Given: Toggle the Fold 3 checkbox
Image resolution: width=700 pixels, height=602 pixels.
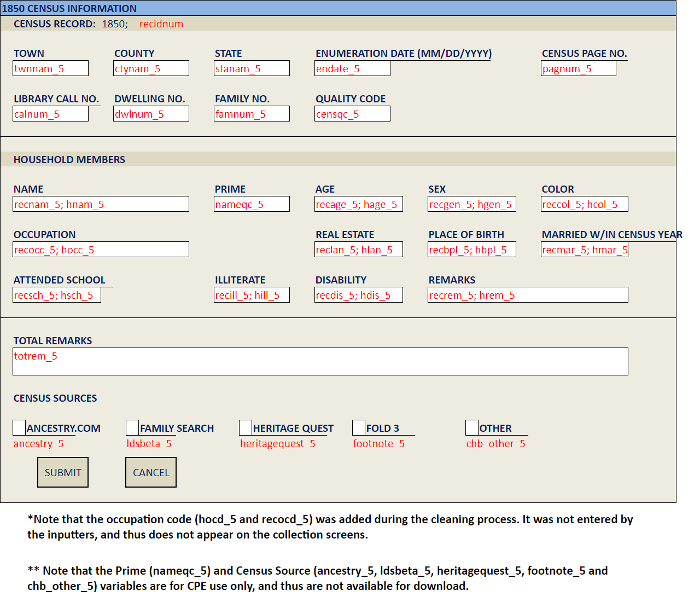Looking at the screenshot, I should [359, 427].
